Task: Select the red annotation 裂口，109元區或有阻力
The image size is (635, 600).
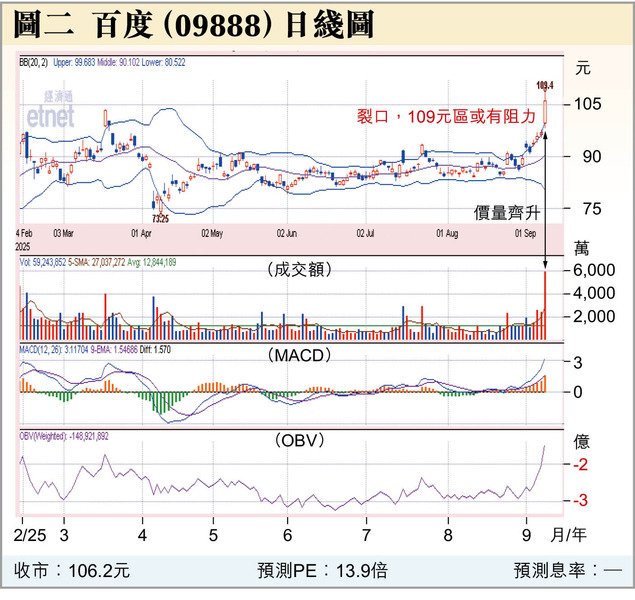Action: coord(446,117)
